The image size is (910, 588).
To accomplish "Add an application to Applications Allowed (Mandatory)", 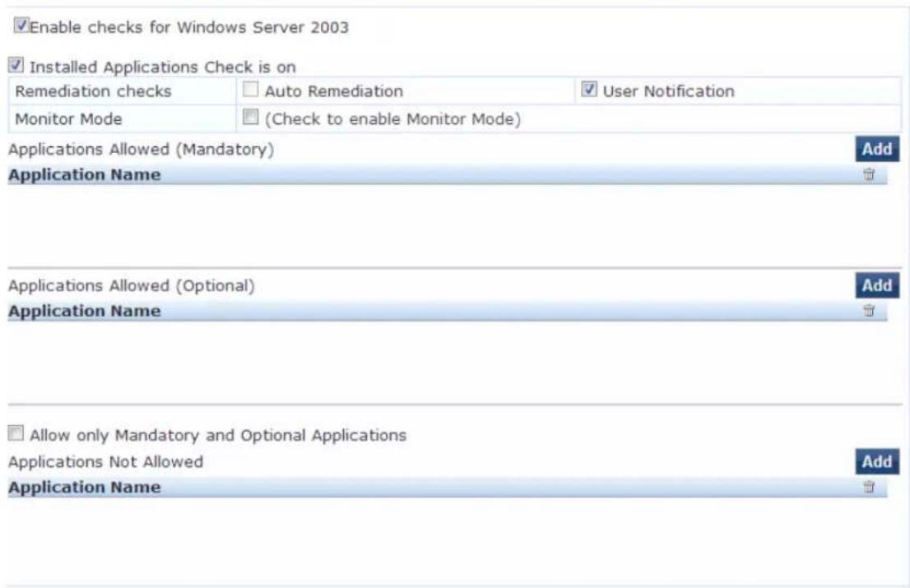I will pyautogui.click(x=877, y=149).
